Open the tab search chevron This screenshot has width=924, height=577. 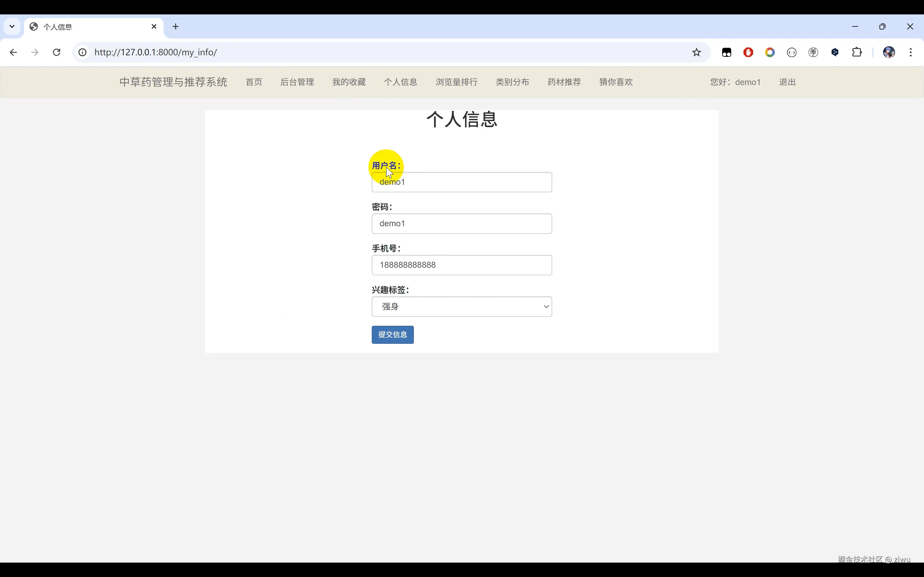click(12, 27)
